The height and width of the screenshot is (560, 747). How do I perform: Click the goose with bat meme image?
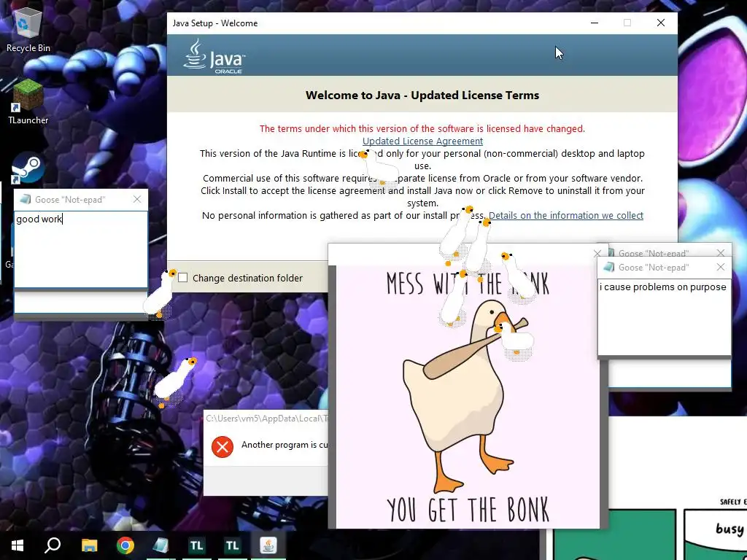point(468,397)
